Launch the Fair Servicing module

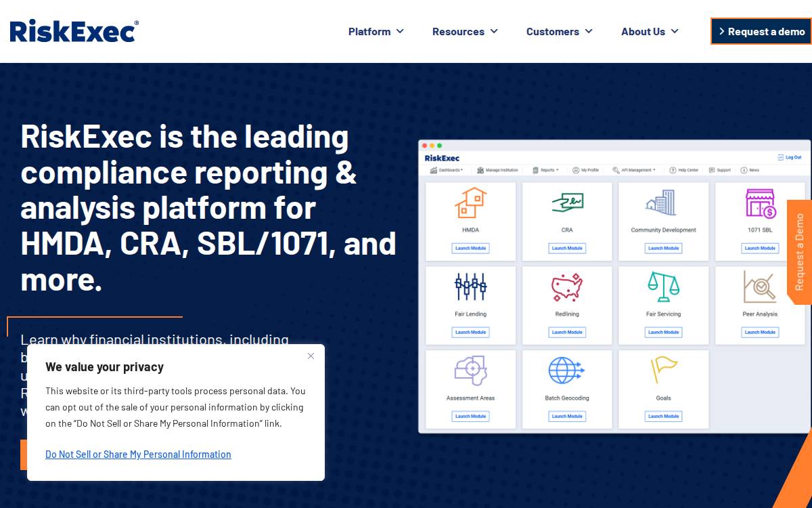pyautogui.click(x=663, y=333)
